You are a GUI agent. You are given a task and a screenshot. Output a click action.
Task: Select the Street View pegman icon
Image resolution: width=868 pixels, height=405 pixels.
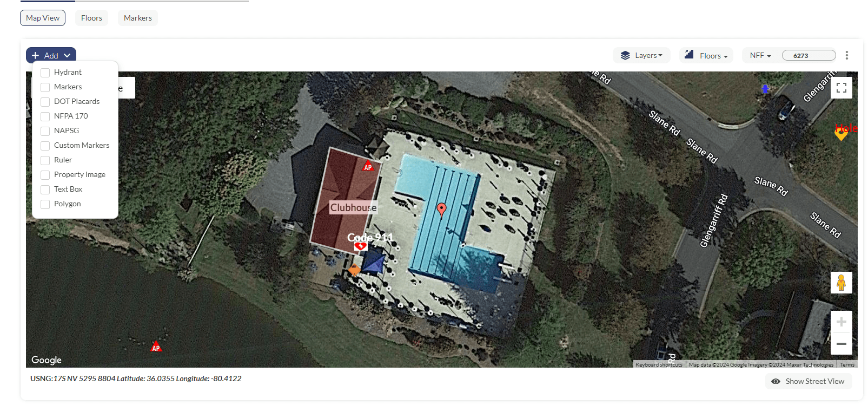pos(841,283)
